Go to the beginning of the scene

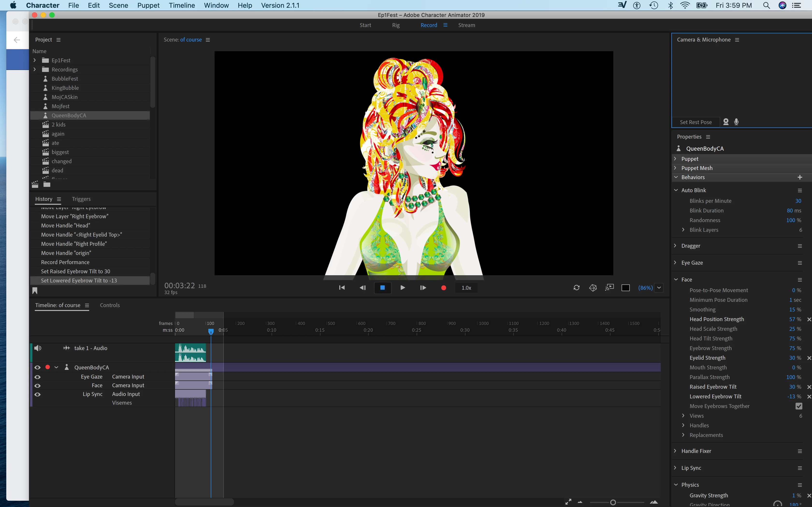pyautogui.click(x=341, y=288)
